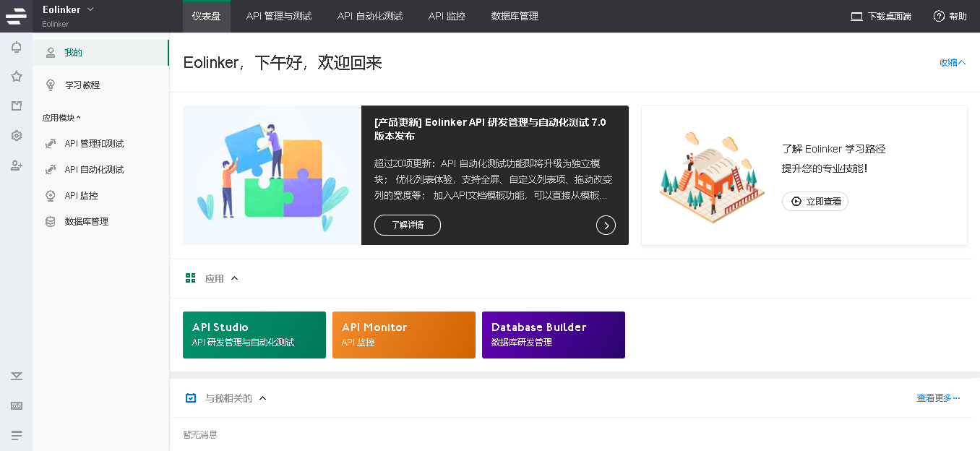Screen dimensions: 980x451
Task: Click the circular next arrow on news banner
Action: [x=606, y=225]
